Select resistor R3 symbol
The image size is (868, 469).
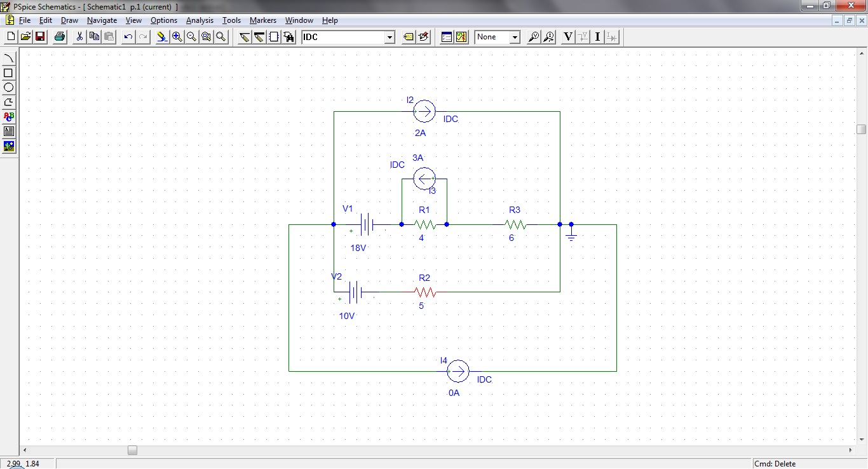(515, 224)
